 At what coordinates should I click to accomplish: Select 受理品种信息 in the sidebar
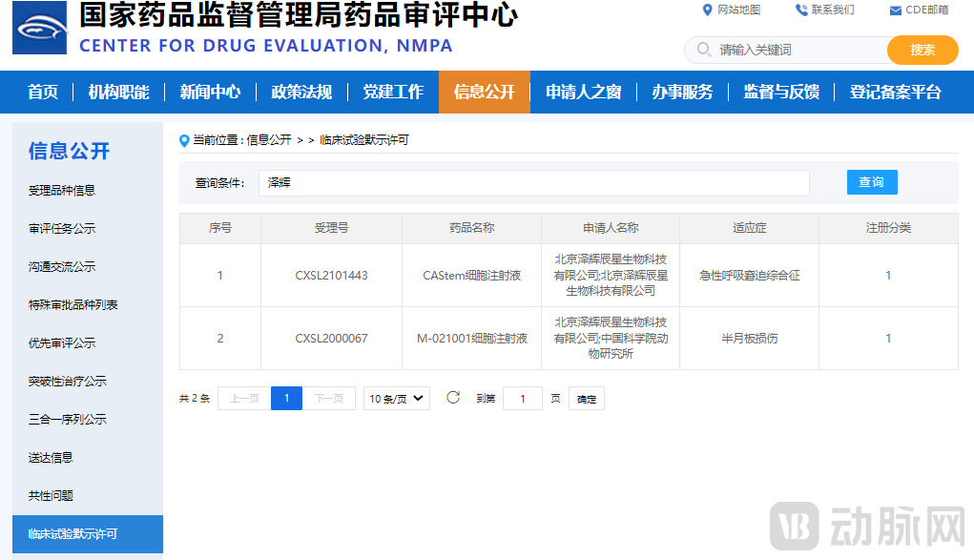65,190
